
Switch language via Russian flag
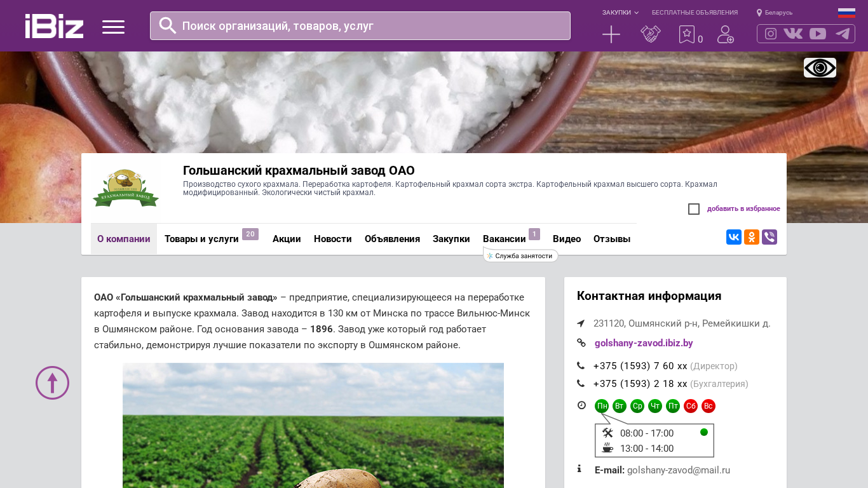click(846, 13)
